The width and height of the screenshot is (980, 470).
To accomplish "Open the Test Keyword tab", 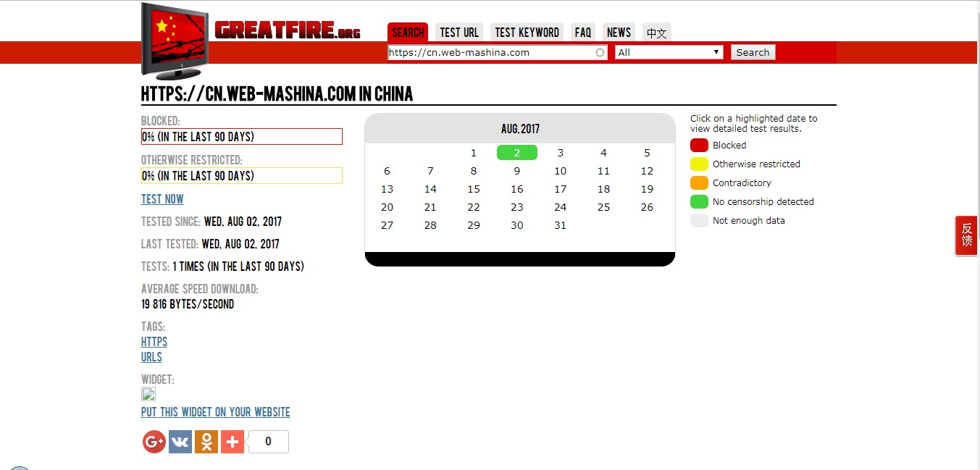I will 527,33.
